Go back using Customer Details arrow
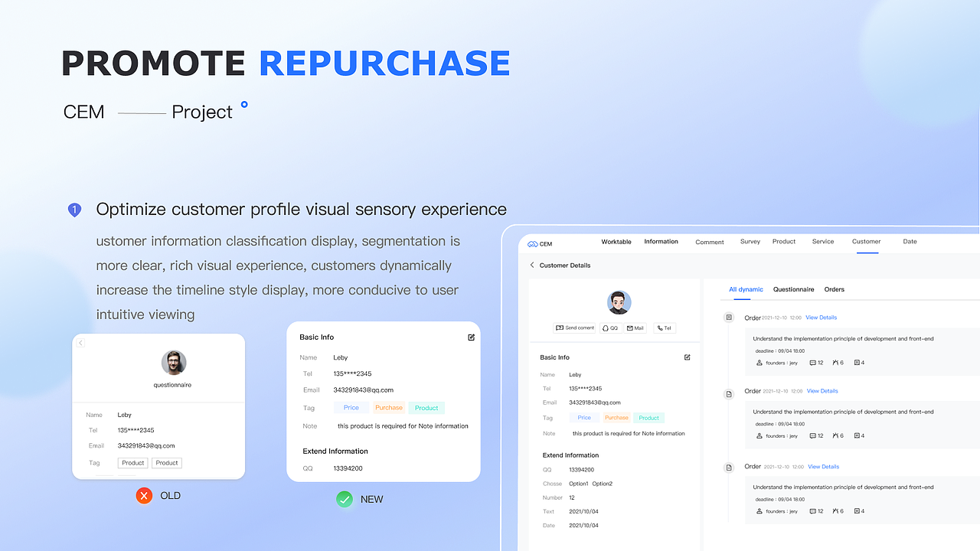Screen dimensions: 980x551 coord(532,265)
